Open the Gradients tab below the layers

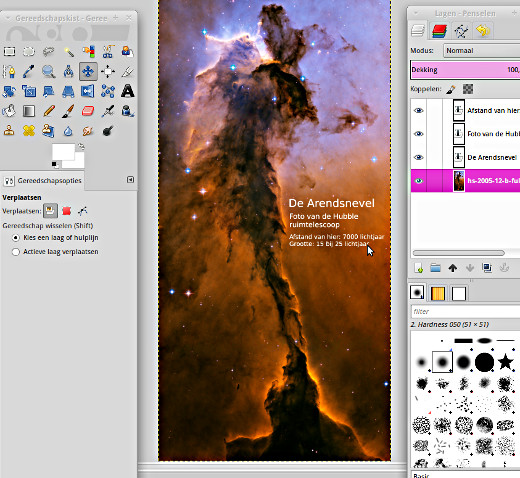point(438,293)
